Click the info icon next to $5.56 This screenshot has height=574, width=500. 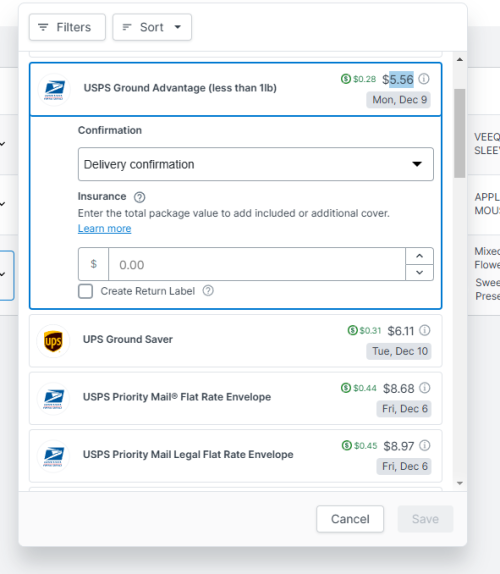point(423,79)
